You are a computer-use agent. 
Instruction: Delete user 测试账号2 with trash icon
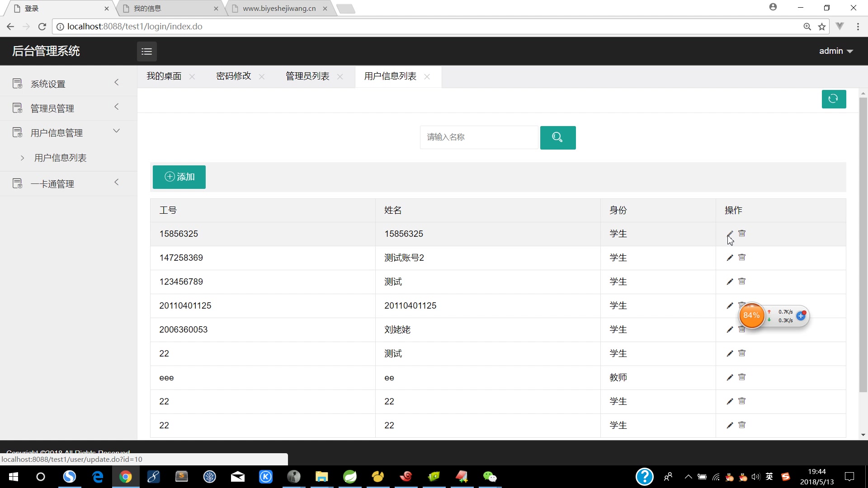point(742,258)
